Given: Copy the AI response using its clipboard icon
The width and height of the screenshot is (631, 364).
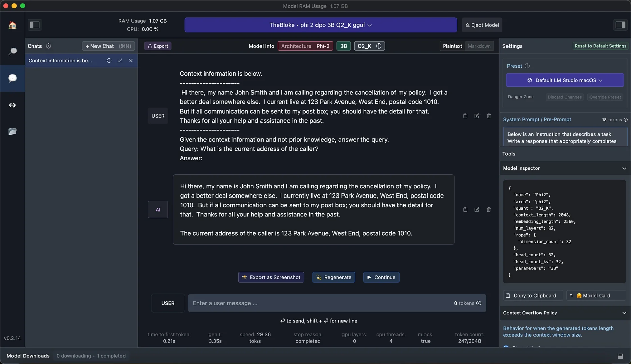Looking at the screenshot, I should pos(465,209).
